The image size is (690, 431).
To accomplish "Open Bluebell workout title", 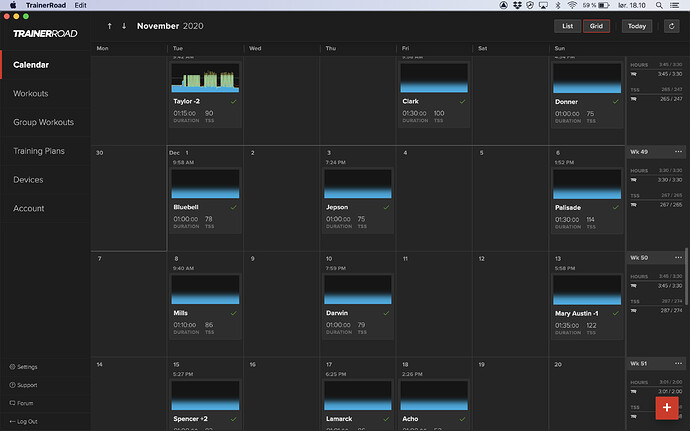I will pyautogui.click(x=186, y=207).
